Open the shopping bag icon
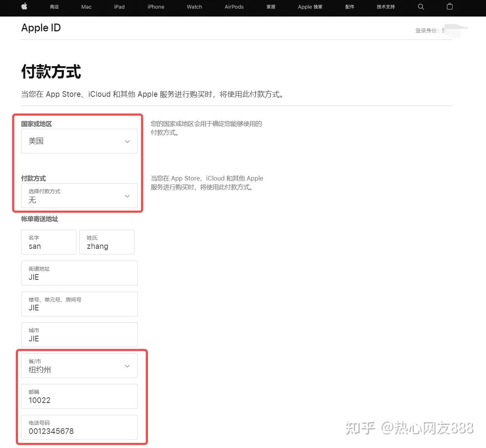Image resolution: width=486 pixels, height=448 pixels. pos(449,7)
